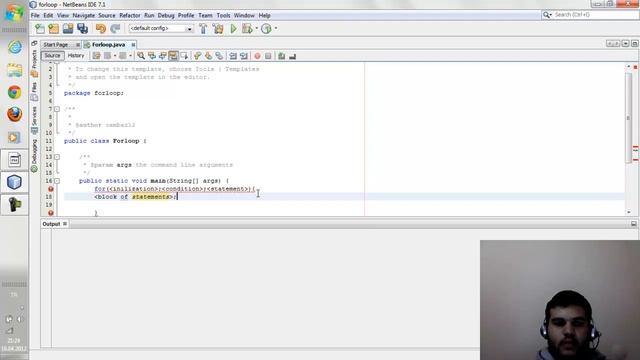This screenshot has height=360, width=640.
Task: Open the Source menu
Action: tap(107, 16)
